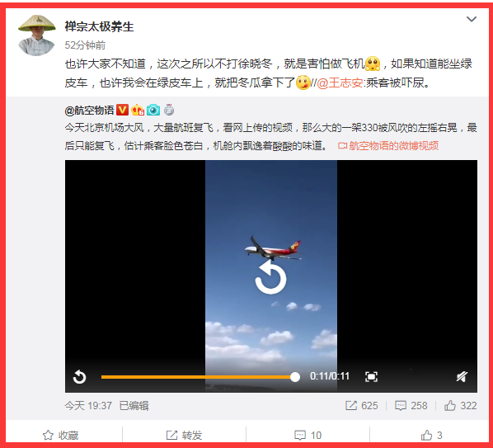Click the 收藏 star to bookmark post
The height and width of the screenshot is (448, 493).
[x=61, y=435]
